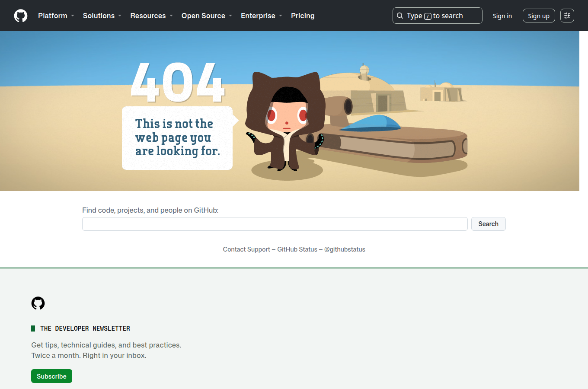Click 'THE DEVELOPER NEWSLETTER' heading text
This screenshot has height=389, width=588.
point(85,328)
